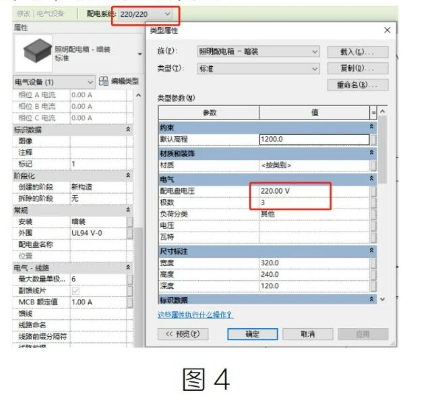Click the 值 column header
Viewport: 436px width, 401px height.
click(314, 113)
